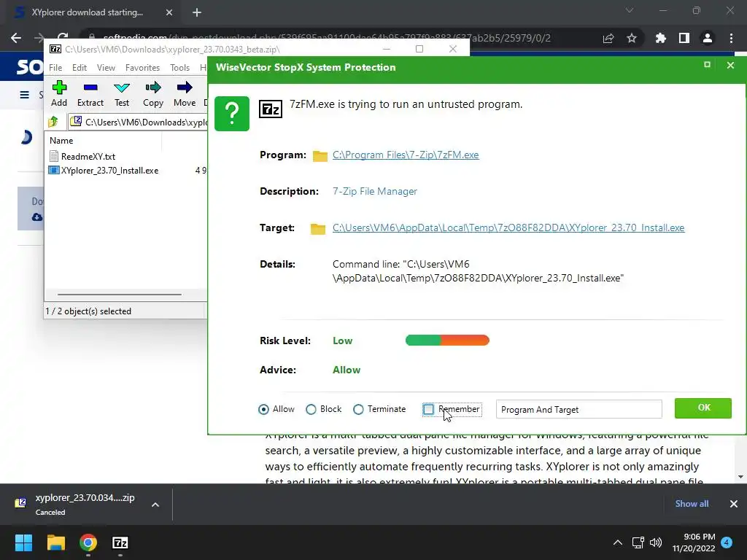747x560 pixels.
Task: Open Chrome tab search chevron
Action: [x=630, y=10]
